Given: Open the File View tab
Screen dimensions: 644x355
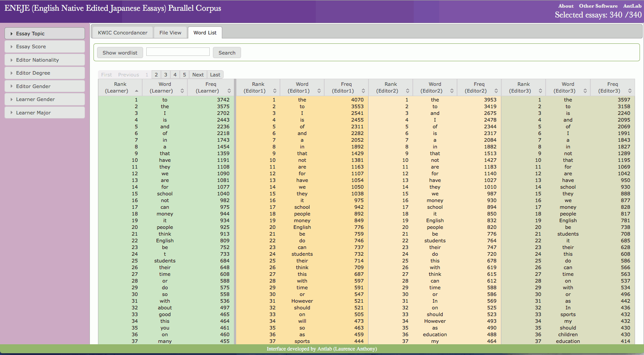Looking at the screenshot, I should (x=170, y=33).
